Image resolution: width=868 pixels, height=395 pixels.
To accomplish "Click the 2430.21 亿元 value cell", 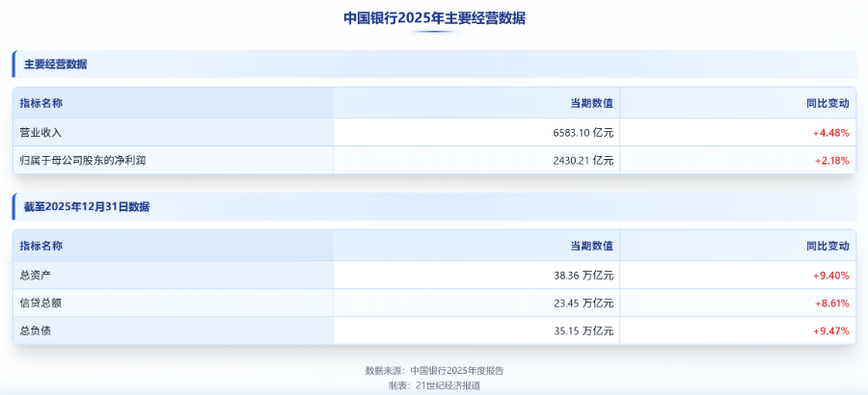I will coord(581,160).
